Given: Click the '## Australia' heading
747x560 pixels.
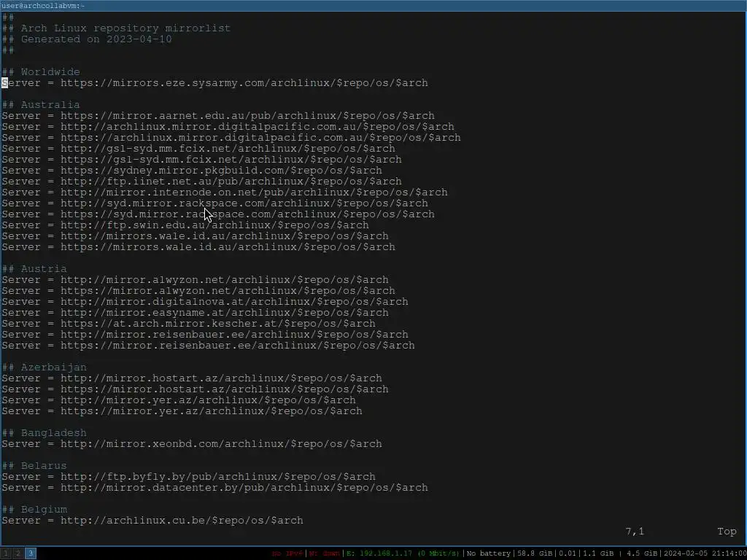Looking at the screenshot, I should (41, 105).
